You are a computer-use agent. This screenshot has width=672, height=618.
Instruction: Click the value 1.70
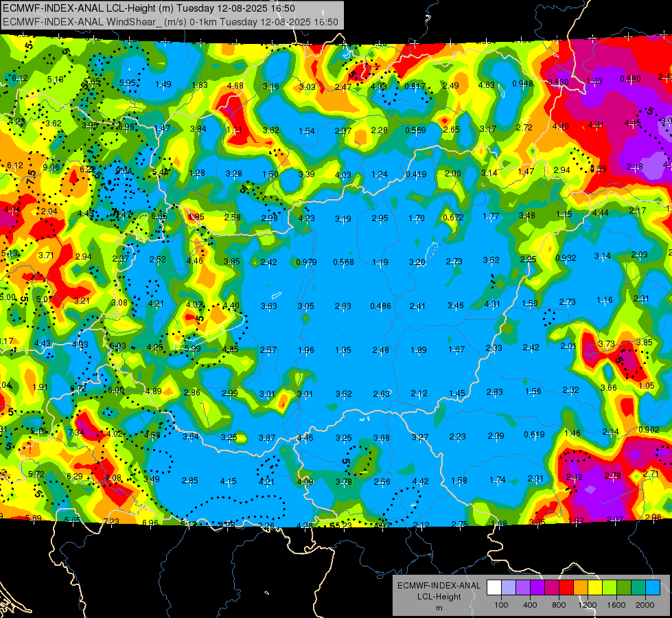tap(417, 218)
